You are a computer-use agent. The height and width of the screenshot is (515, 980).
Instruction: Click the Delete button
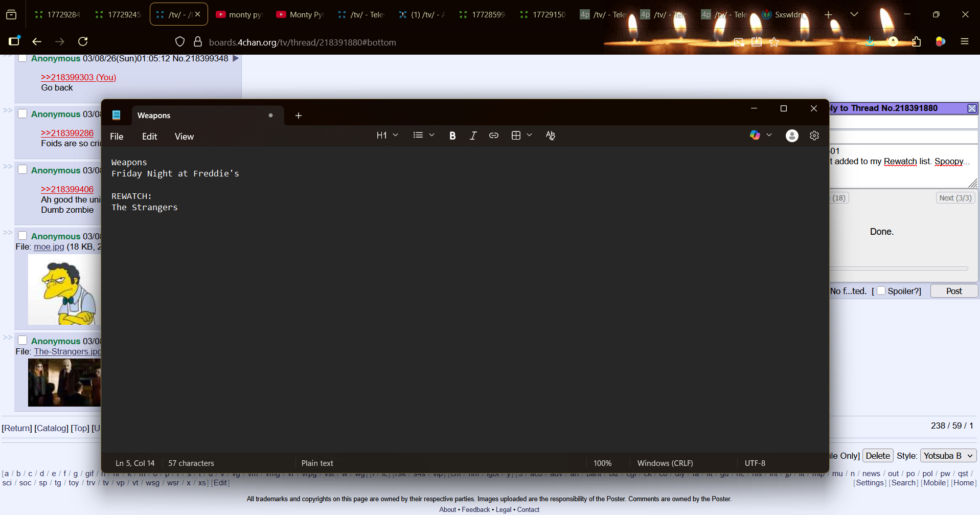click(x=878, y=456)
